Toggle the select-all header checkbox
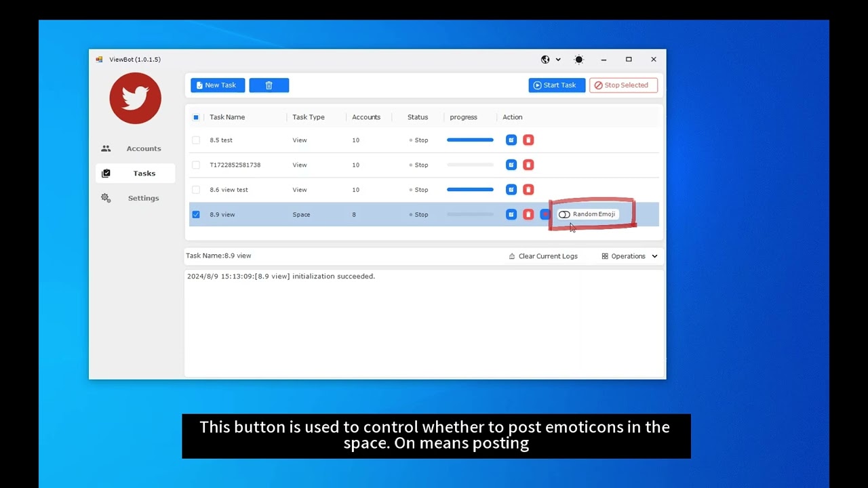The width and height of the screenshot is (868, 488). tap(196, 117)
